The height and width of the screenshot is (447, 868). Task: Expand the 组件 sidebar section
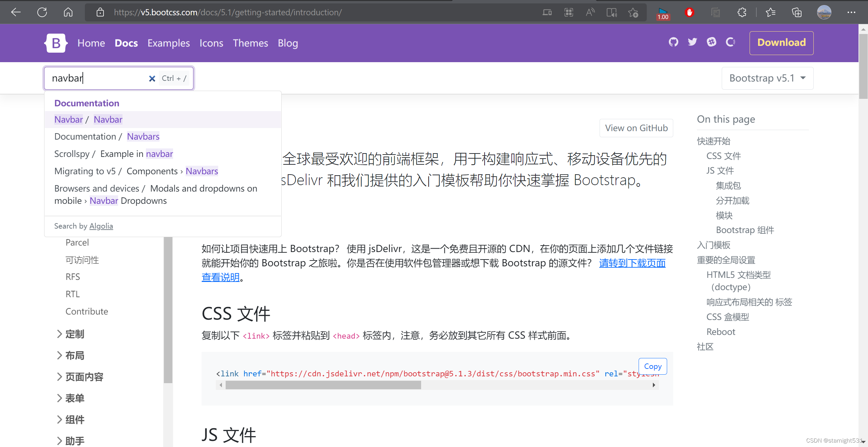pos(75,420)
